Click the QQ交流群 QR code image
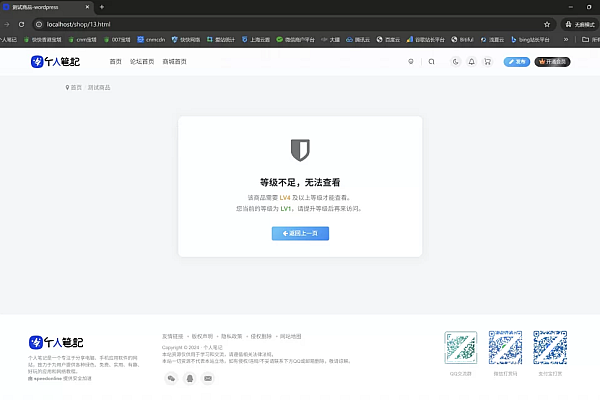Screen dimensions: 600x400 [461, 348]
